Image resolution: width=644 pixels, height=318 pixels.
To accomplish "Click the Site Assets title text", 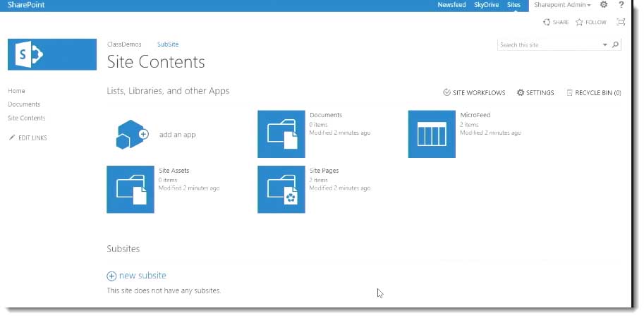I will (174, 171).
